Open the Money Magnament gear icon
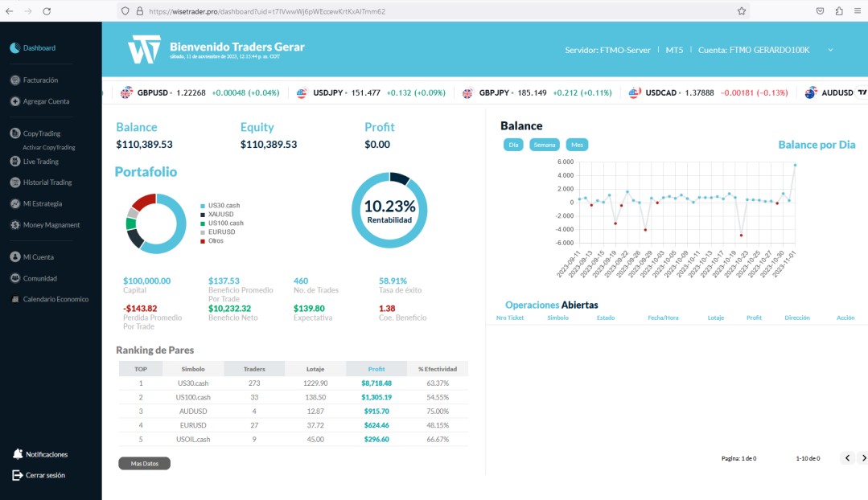The image size is (868, 500). (15, 225)
